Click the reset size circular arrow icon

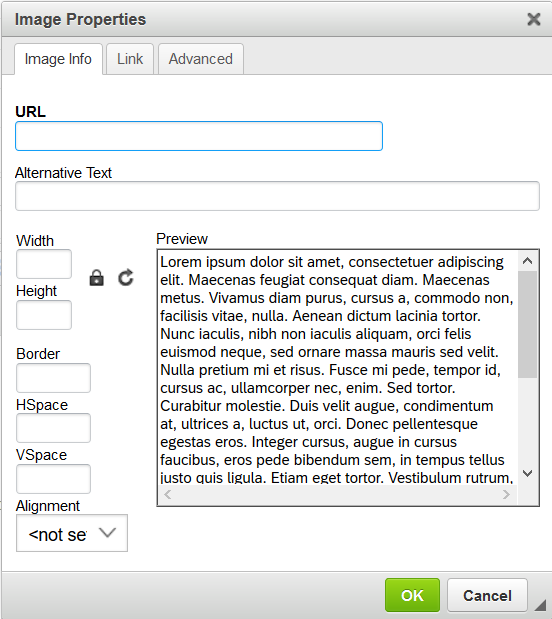[x=126, y=278]
